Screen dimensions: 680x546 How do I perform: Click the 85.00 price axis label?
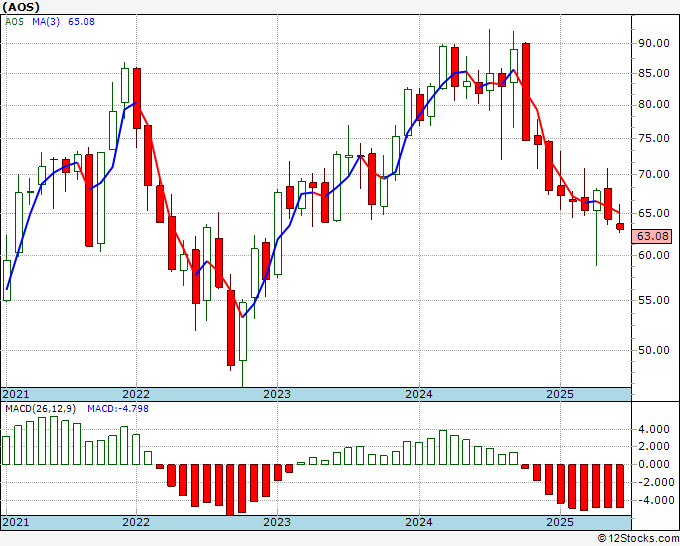[x=653, y=73]
